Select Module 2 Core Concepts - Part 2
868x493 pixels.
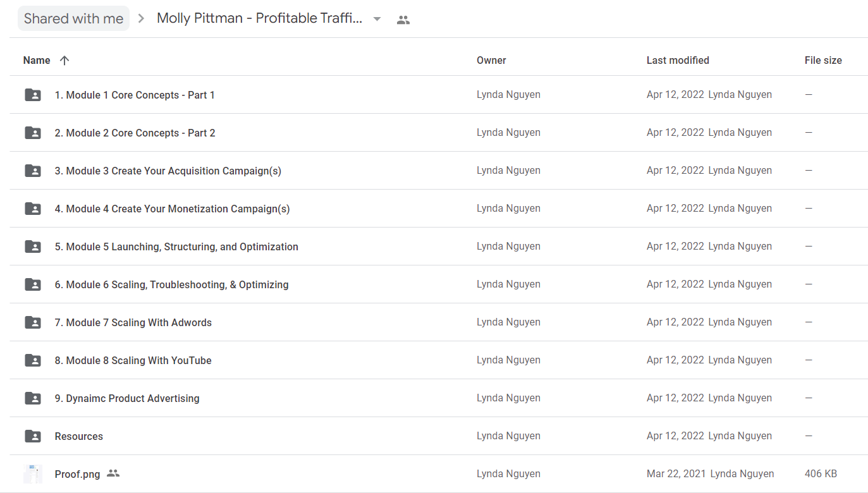coord(135,133)
